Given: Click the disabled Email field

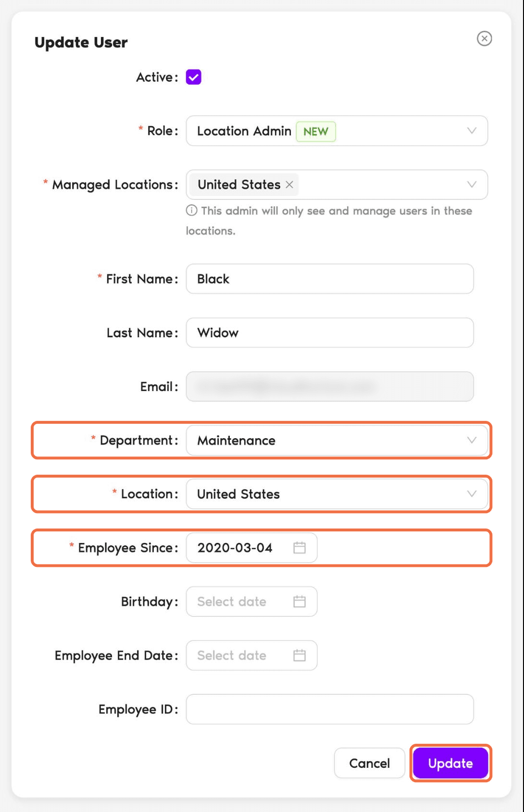Looking at the screenshot, I should [x=330, y=386].
